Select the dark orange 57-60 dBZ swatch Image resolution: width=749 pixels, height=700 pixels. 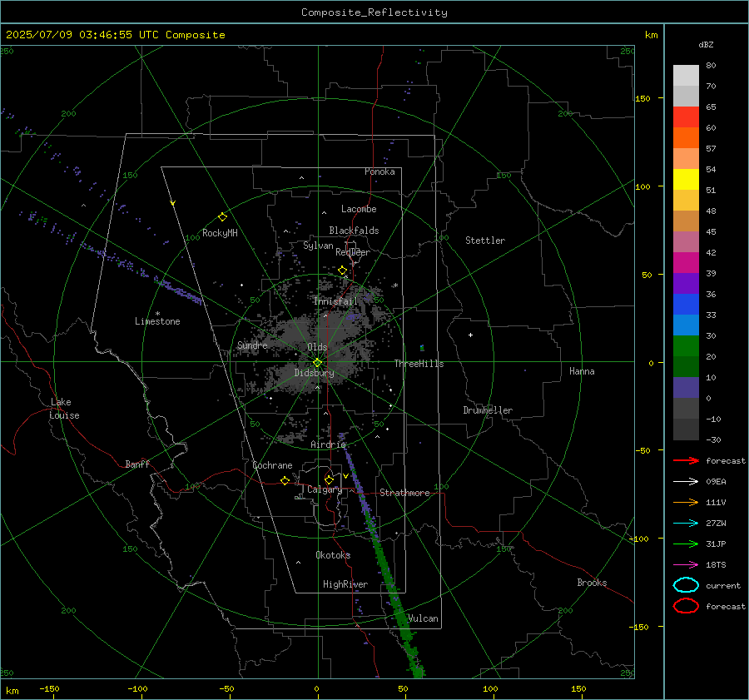(686, 138)
